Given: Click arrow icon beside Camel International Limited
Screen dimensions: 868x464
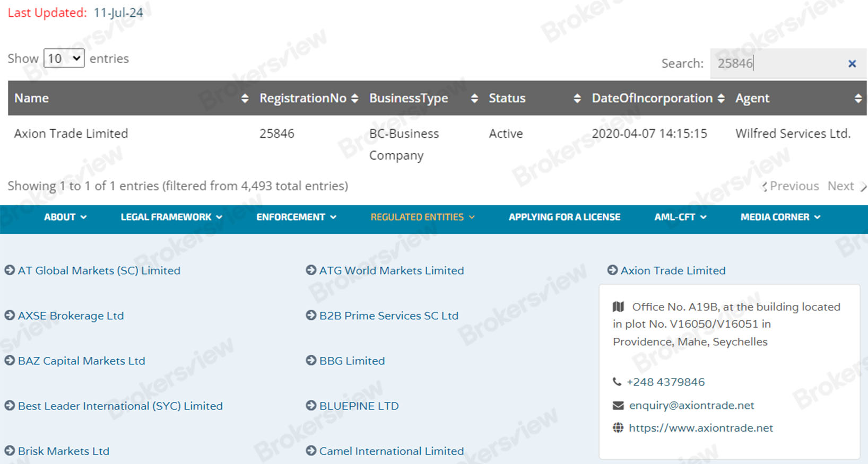Looking at the screenshot, I should click(x=311, y=450).
